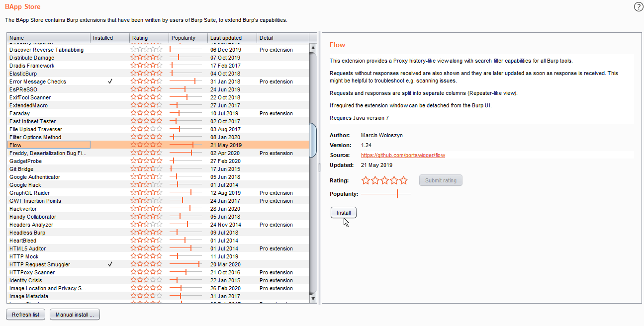Click the 24 Nov 2014 date cell
The width and height of the screenshot is (644, 326).
(225, 225)
